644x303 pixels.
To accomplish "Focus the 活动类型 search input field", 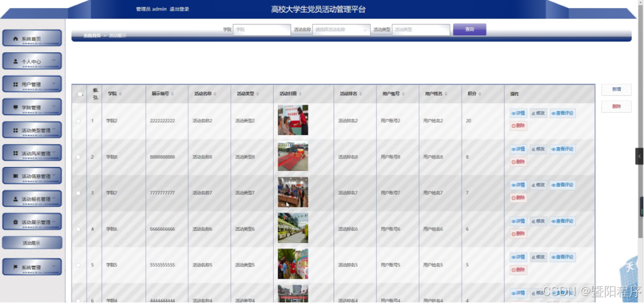I will coord(421,30).
